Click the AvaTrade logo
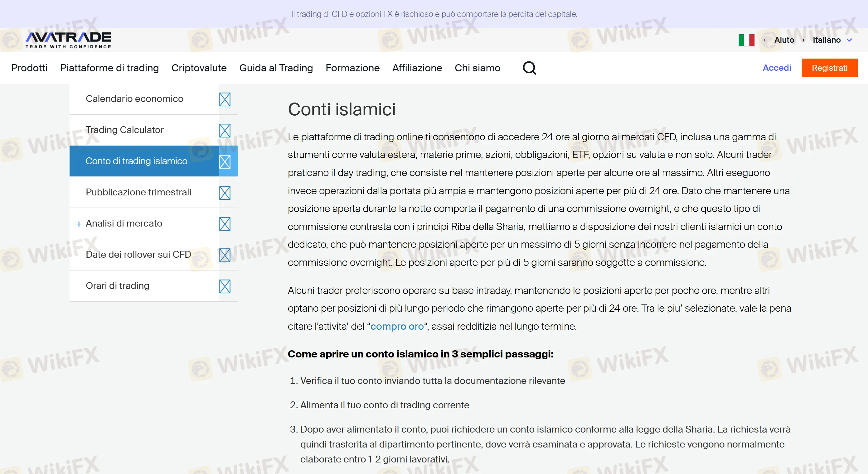868x474 pixels. click(68, 40)
